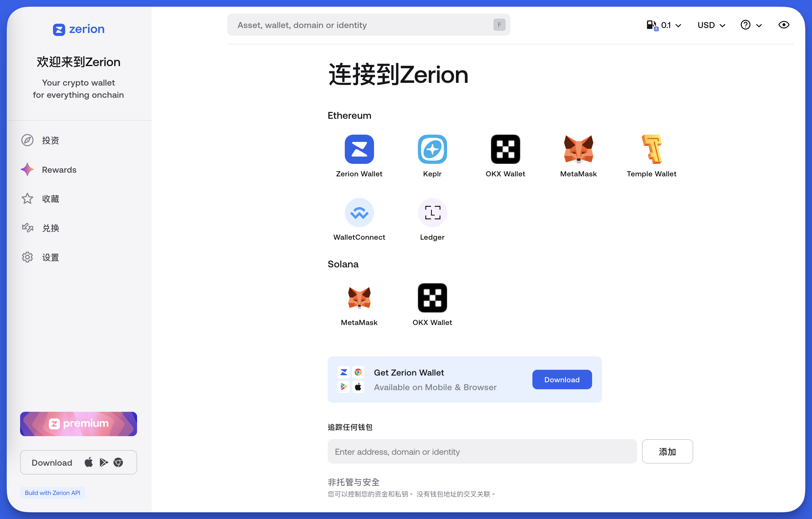Focus the Enter address, domain or identity field

tap(482, 452)
